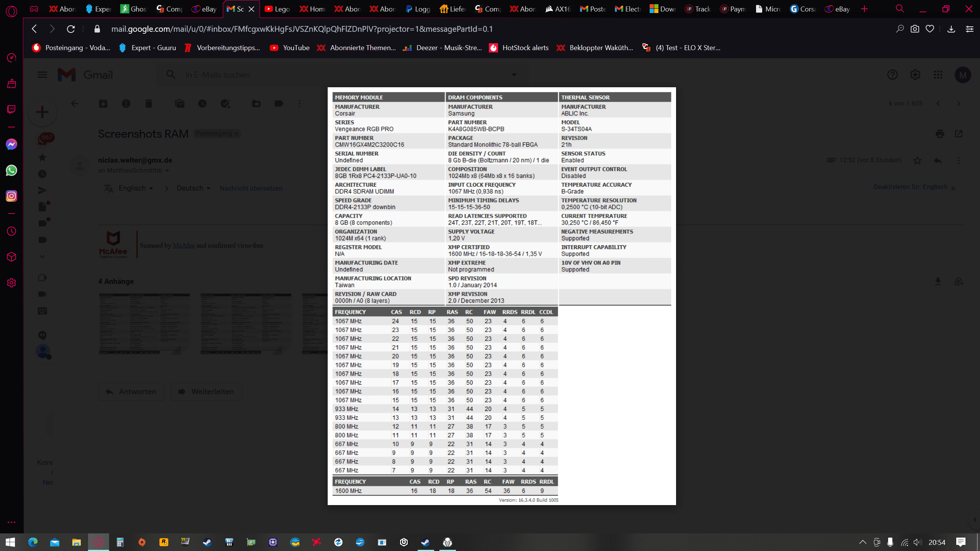Image resolution: width=980 pixels, height=551 pixels.
Task: Download all attachments icon
Action: 938,282
